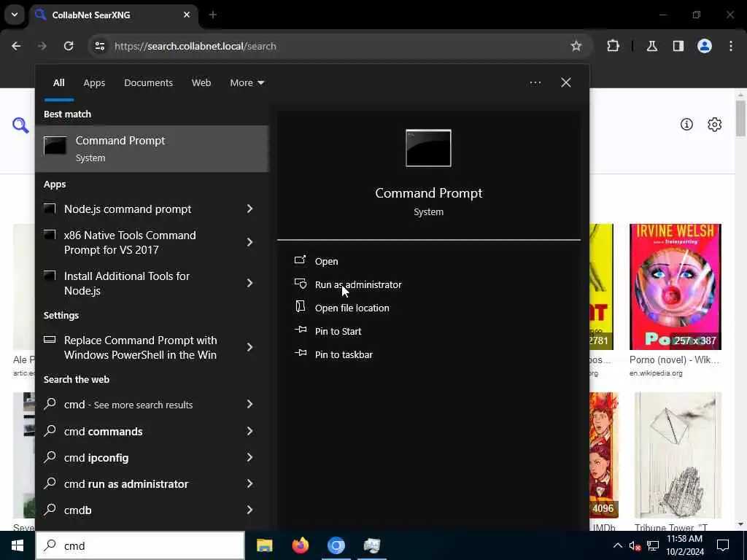Click the Porno (novel) - Wik… result title
This screenshot has width=747, height=560.
[675, 360]
